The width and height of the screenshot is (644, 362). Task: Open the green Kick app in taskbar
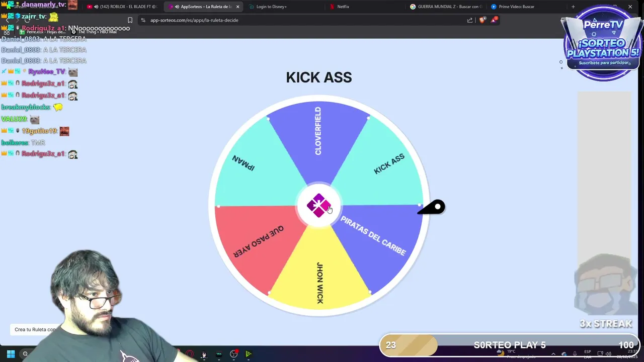pyautogui.click(x=249, y=354)
